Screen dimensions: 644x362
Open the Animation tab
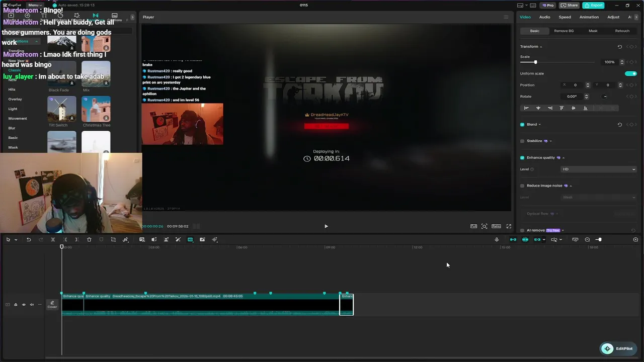pyautogui.click(x=589, y=17)
